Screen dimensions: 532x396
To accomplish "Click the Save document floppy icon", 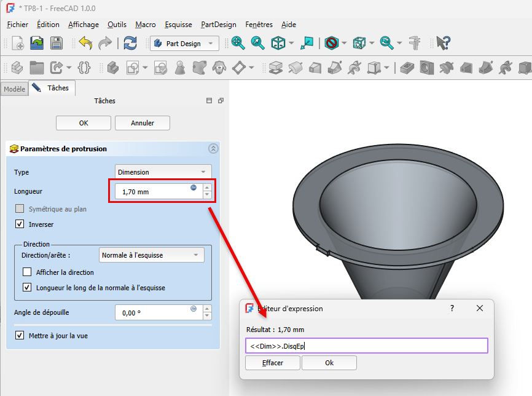I will [x=56, y=43].
